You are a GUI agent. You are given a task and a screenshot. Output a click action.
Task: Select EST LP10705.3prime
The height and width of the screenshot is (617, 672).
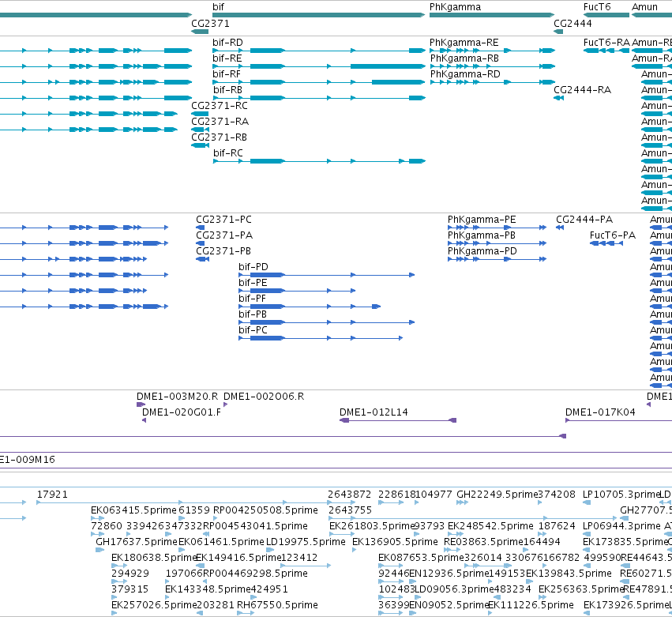tap(587, 502)
